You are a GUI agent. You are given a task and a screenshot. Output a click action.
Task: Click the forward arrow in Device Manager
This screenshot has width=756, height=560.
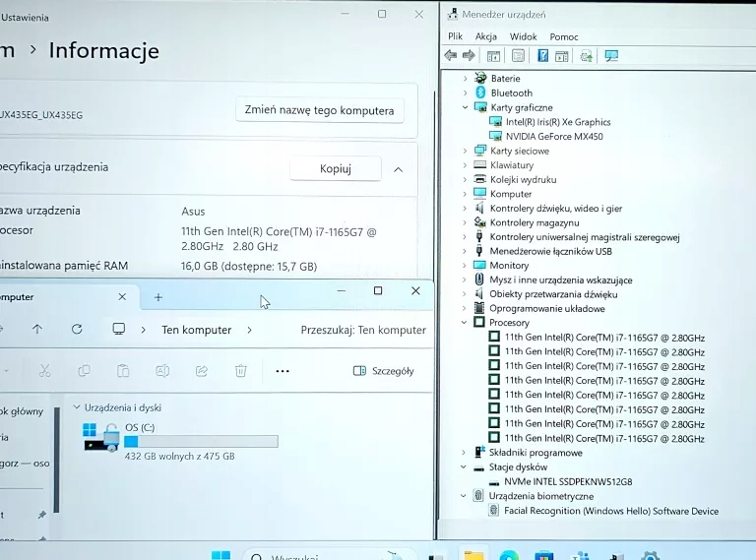[469, 55]
